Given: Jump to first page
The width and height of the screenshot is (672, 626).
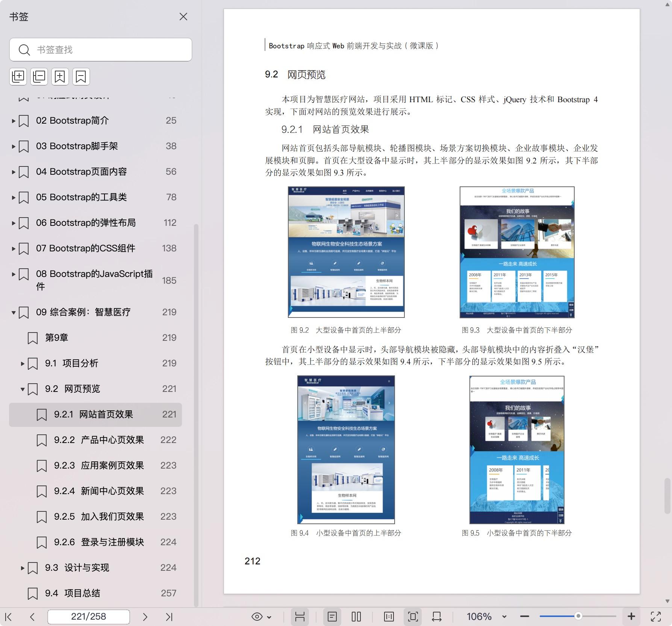Looking at the screenshot, I should point(9,617).
